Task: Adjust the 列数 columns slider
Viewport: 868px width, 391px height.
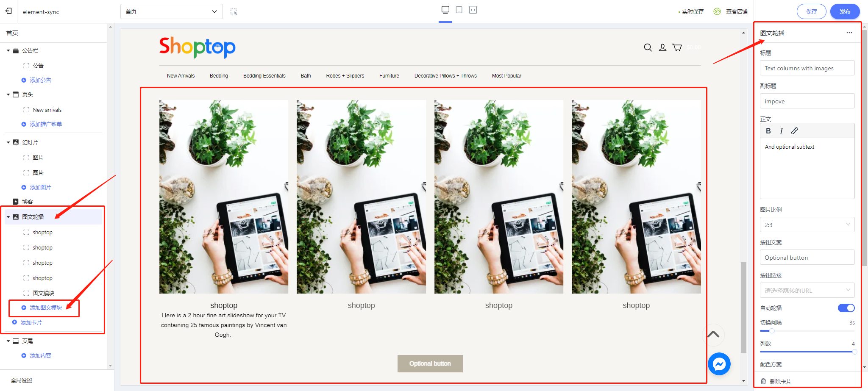Action: click(x=807, y=352)
